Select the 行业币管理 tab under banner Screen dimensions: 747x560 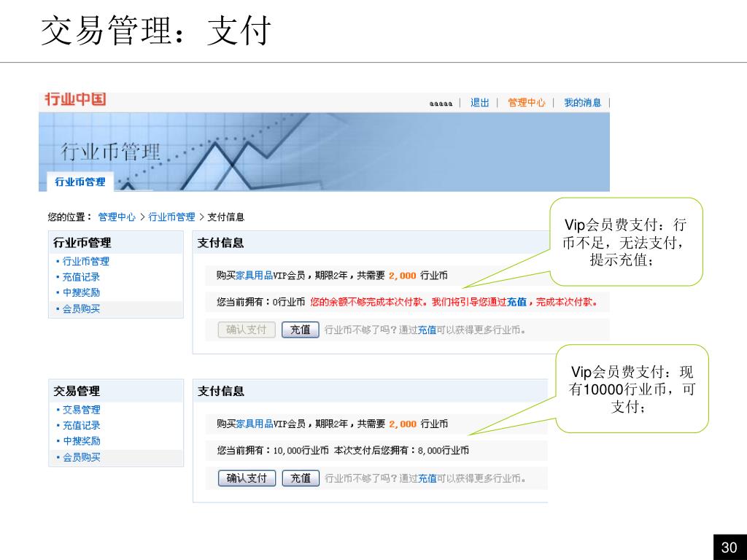coord(80,182)
